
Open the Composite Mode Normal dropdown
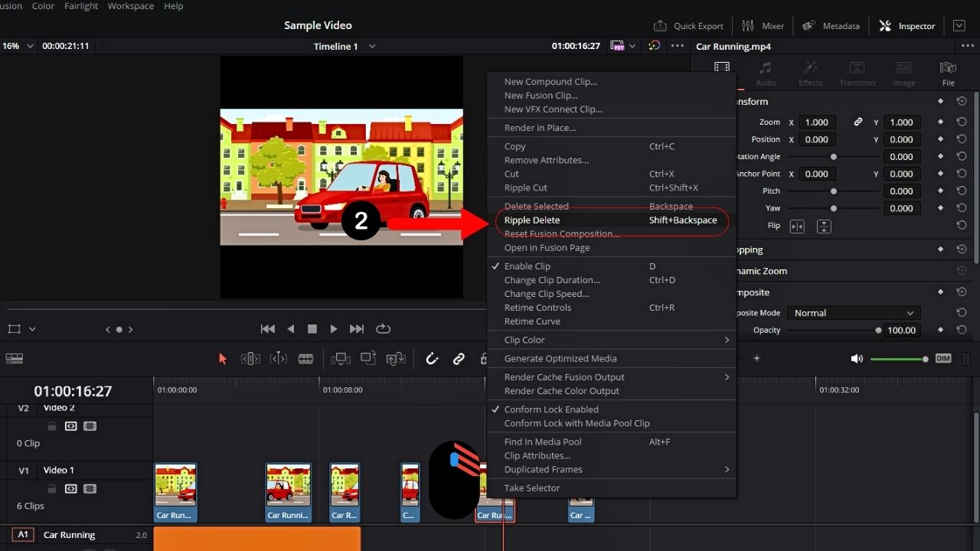click(x=854, y=313)
